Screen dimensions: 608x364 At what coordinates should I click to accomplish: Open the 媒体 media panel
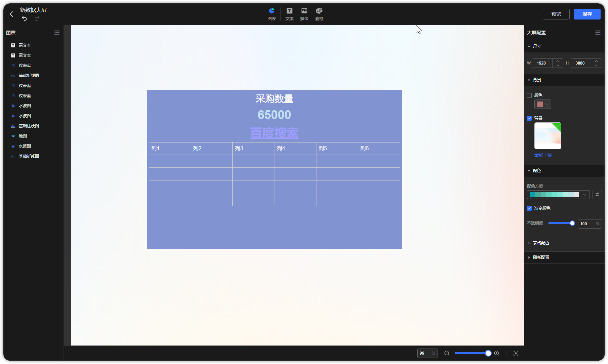click(x=304, y=14)
